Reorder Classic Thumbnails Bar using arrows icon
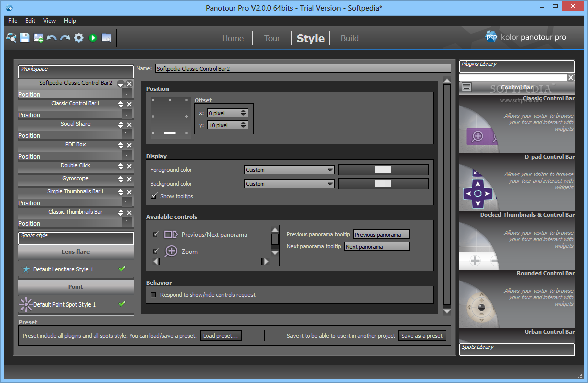This screenshot has width=588, height=383. (120, 213)
